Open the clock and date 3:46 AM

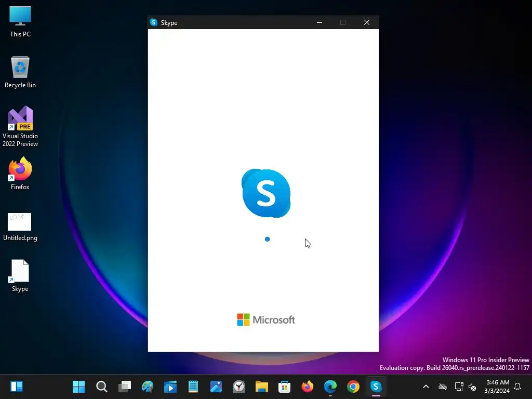(x=497, y=387)
